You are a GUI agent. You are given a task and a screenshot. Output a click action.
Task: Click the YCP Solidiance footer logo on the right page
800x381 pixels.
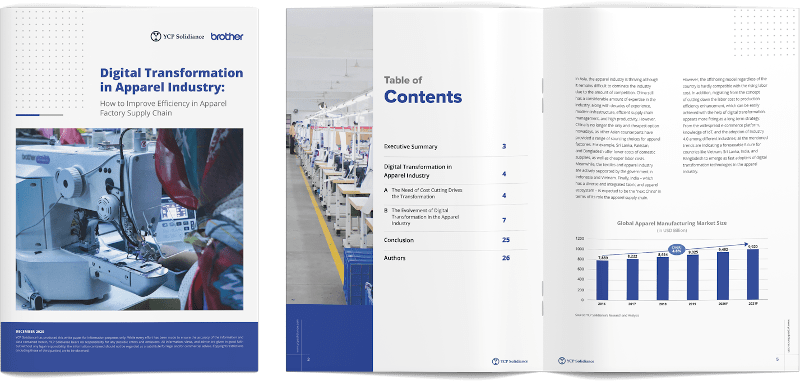[x=576, y=361]
